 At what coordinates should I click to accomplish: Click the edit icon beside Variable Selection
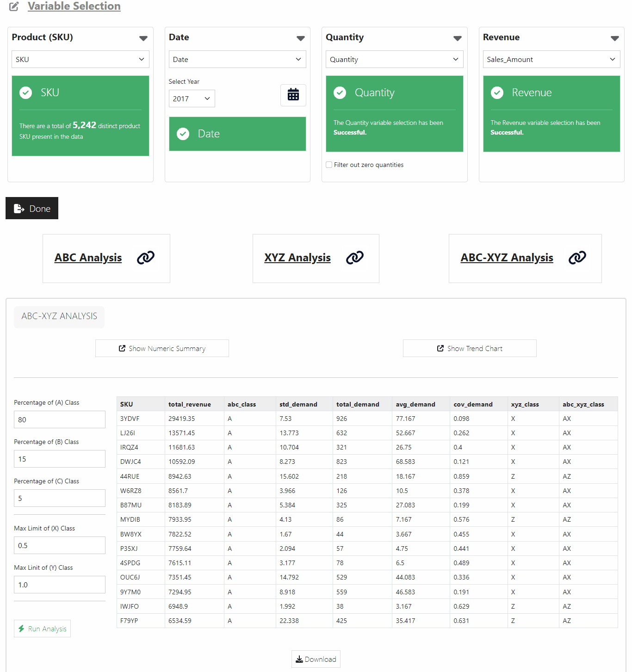(x=14, y=6)
